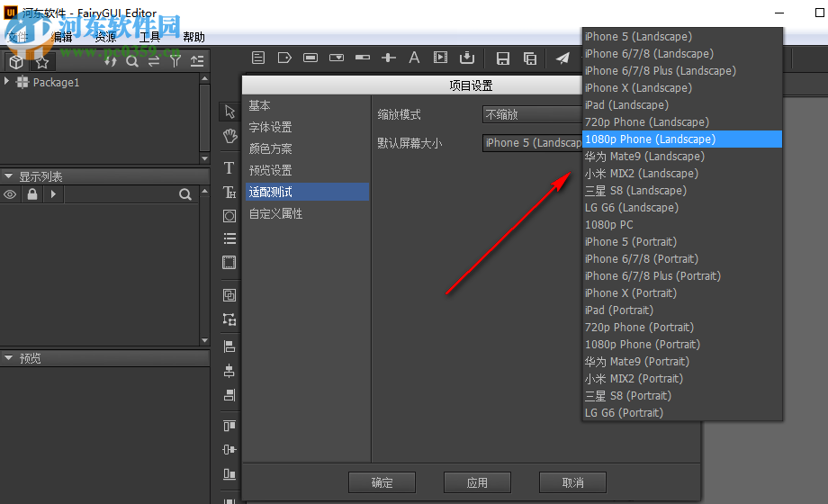Screen dimensions: 828x504
Task: Click the publish paper plane icon
Action: tap(562, 58)
